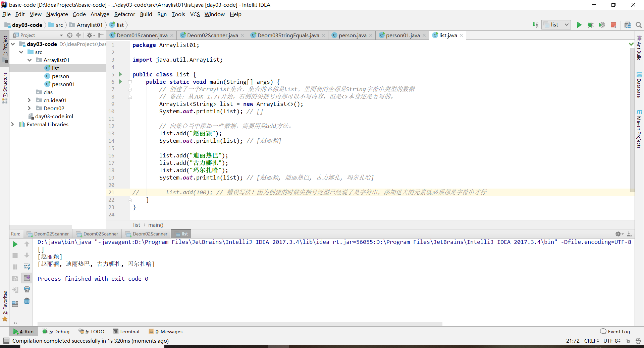This screenshot has width=644, height=348.
Task: Start debugging with the top toolbar bug icon
Action: pos(590,25)
